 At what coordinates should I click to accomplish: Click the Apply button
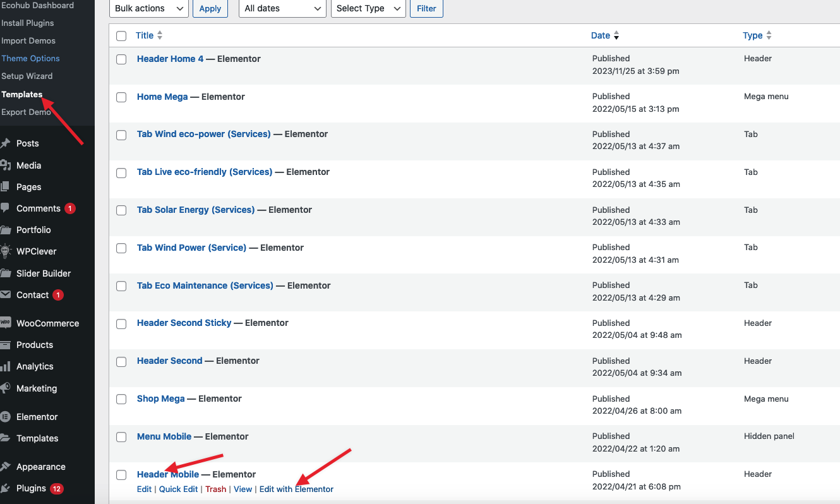(x=210, y=8)
